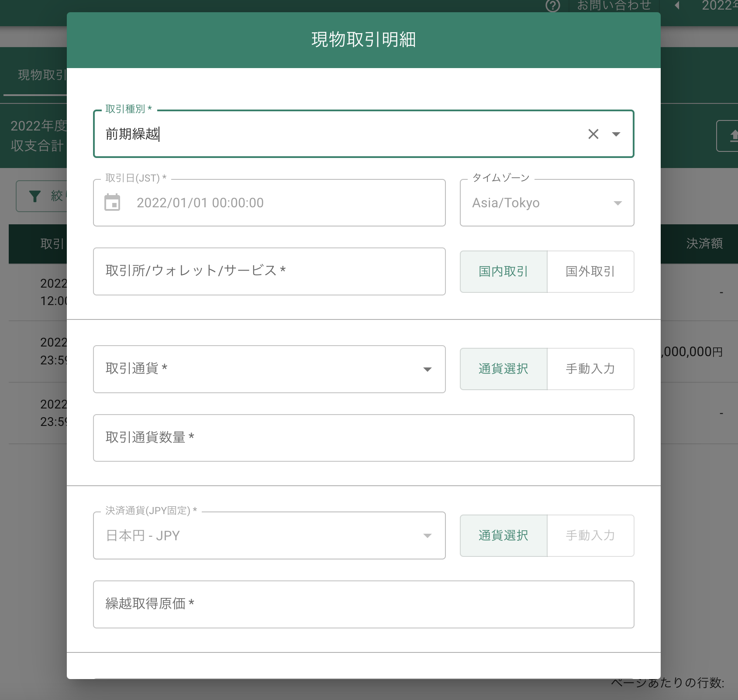
Task: Click the 取引日 date field 2022/01/01 00:00:00
Action: [269, 202]
